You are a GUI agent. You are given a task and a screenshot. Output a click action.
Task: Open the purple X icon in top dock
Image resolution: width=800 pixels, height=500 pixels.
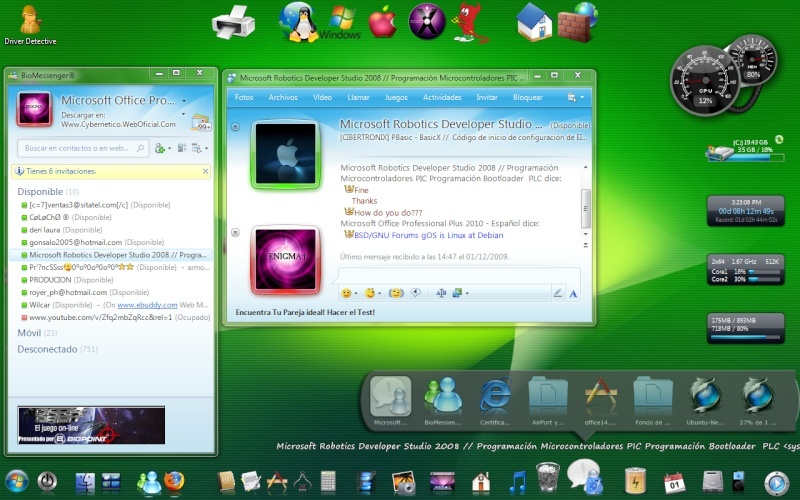[x=427, y=21]
